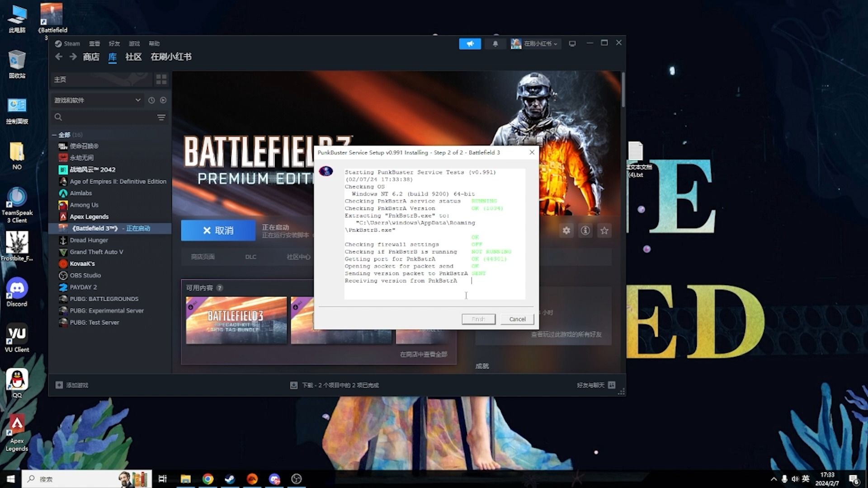Image resolution: width=868 pixels, height=488 pixels.
Task: Open the store page tab on game page
Action: 203,257
